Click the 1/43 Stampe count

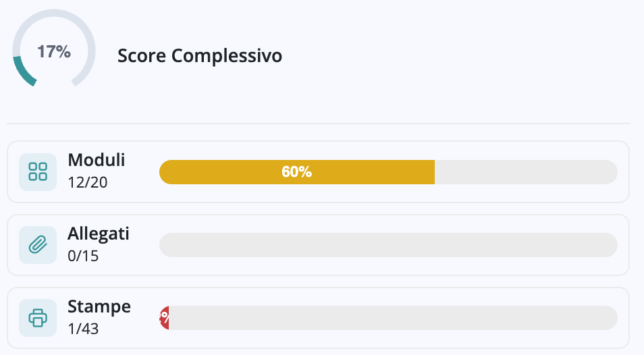83,329
